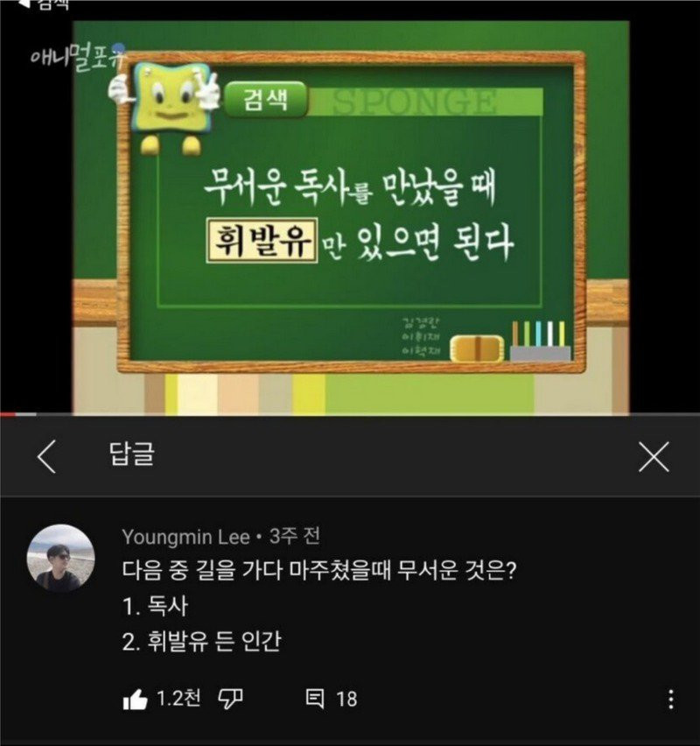700x746 pixels.
Task: Tap the chalkboard eraser graphic
Action: click(477, 348)
